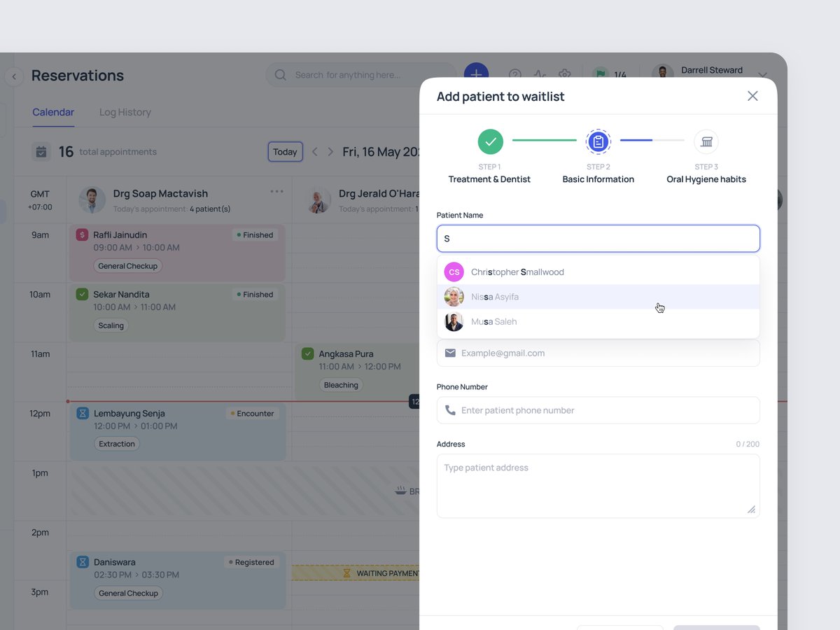Click Darrell Steward profile avatar

[x=663, y=73]
